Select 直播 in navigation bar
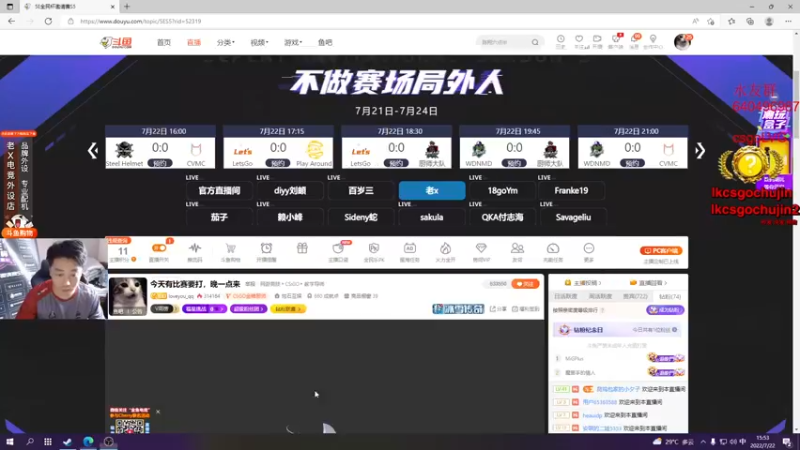 [x=194, y=42]
